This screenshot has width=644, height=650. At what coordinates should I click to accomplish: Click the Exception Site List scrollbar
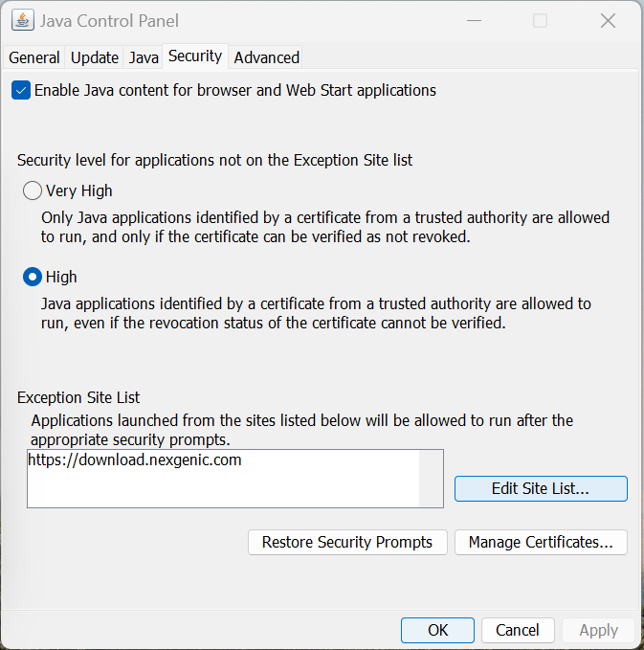[431, 479]
